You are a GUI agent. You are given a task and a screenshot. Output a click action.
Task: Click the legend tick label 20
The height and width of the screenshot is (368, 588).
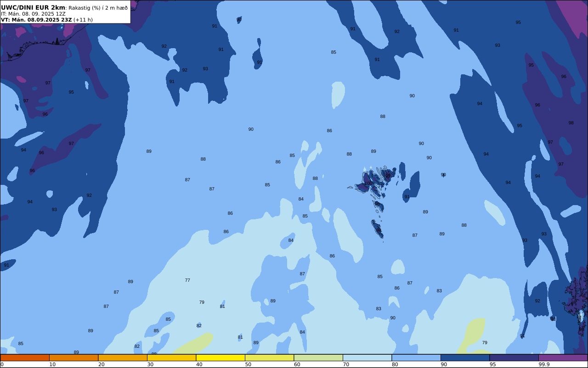coord(101,364)
